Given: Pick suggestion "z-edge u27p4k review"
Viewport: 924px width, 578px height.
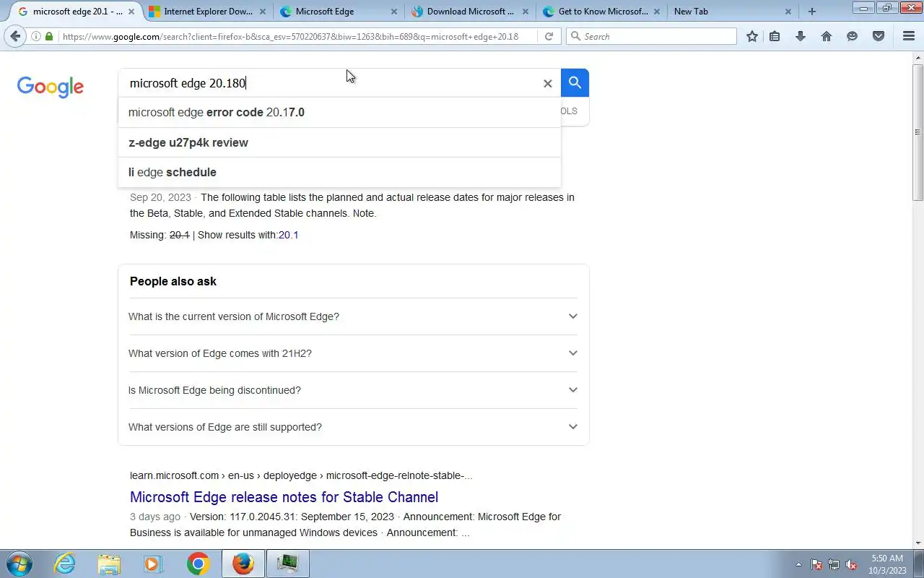Looking at the screenshot, I should pyautogui.click(x=339, y=142).
